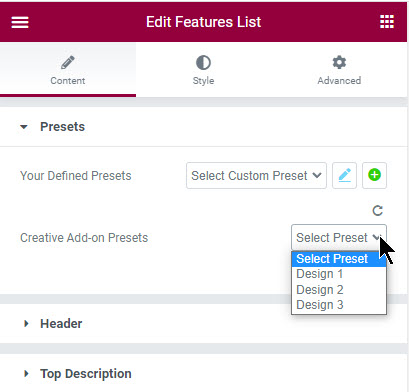Image resolution: width=409 pixels, height=392 pixels.
Task: Click the half-circle Style icon
Action: click(203, 62)
